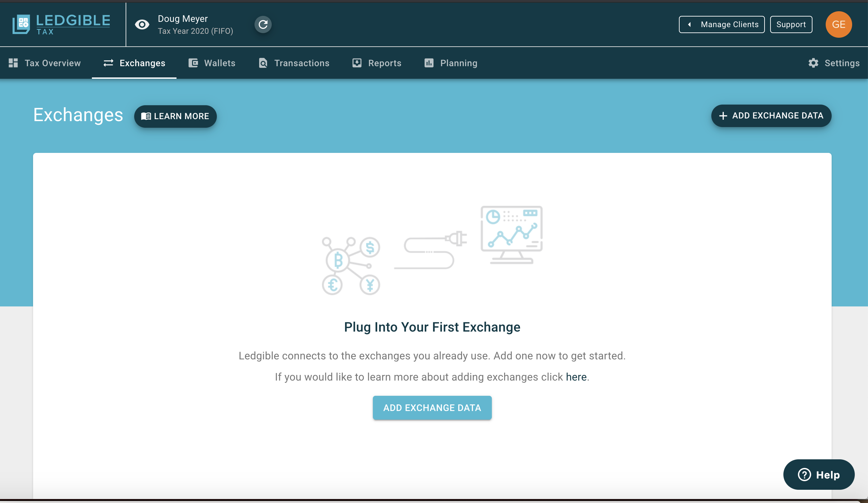Click the Ledgible Tax logo
This screenshot has width=868, height=503.
61,24
